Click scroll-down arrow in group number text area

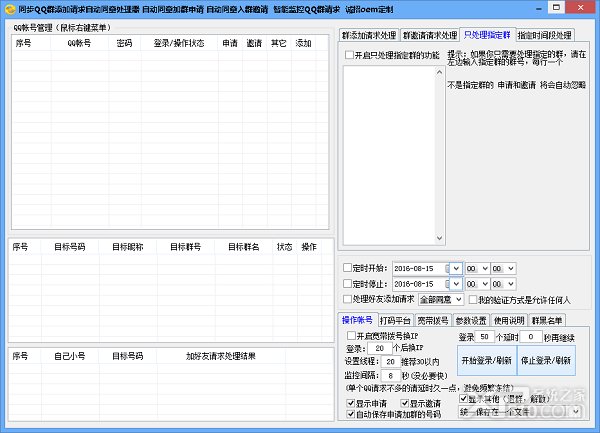pyautogui.click(x=439, y=238)
